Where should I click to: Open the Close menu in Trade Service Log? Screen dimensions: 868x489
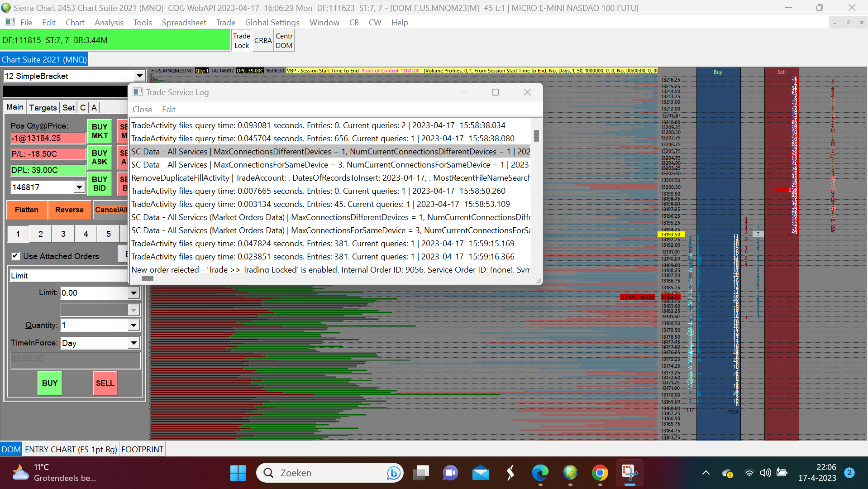coord(142,110)
